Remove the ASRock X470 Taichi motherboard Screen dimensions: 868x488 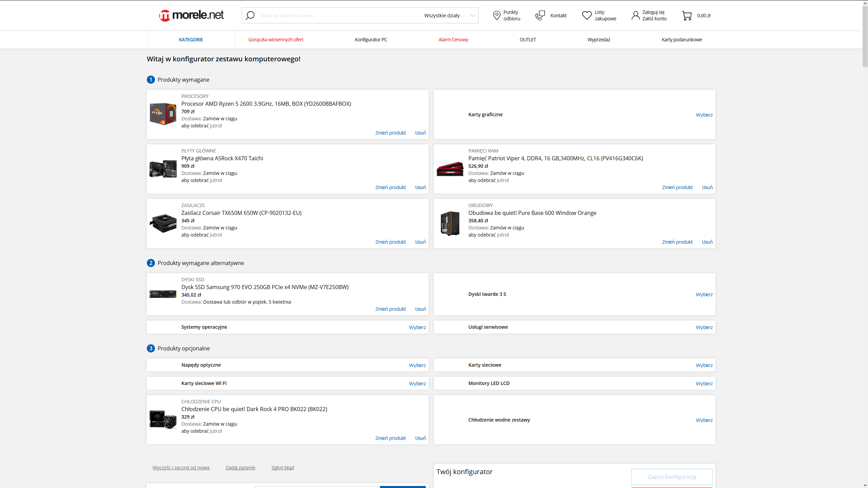420,187
